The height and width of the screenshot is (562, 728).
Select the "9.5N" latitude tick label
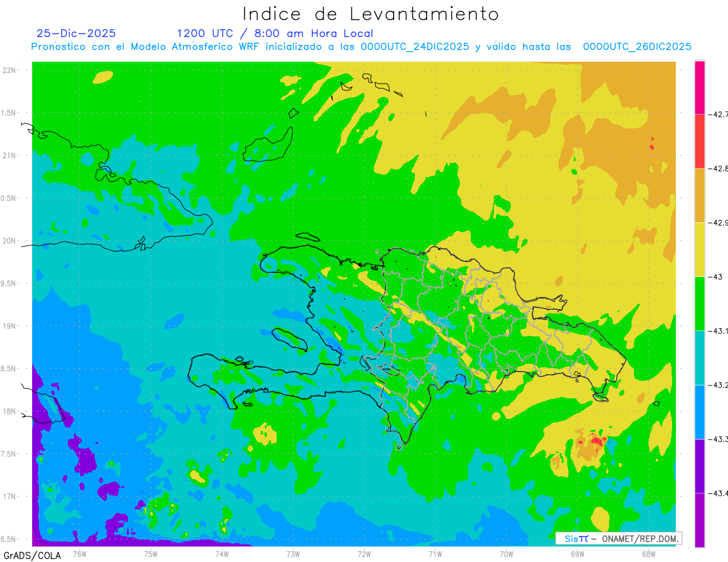click(9, 284)
